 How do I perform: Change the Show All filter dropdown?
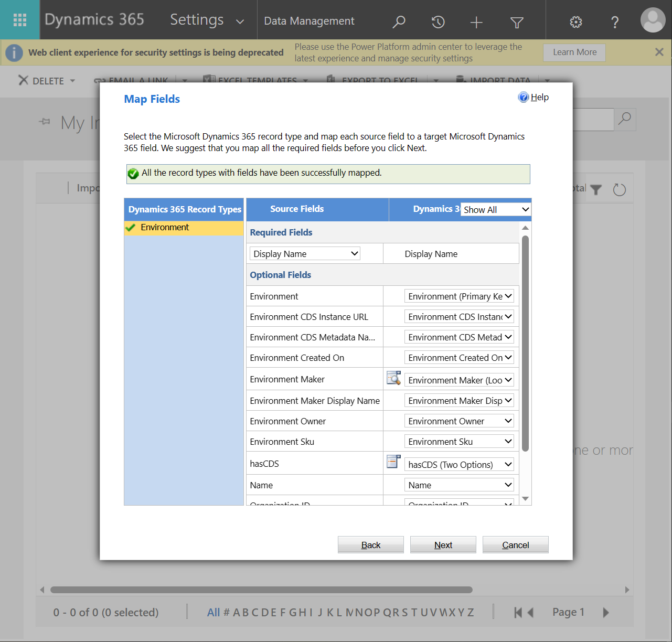pyautogui.click(x=495, y=209)
